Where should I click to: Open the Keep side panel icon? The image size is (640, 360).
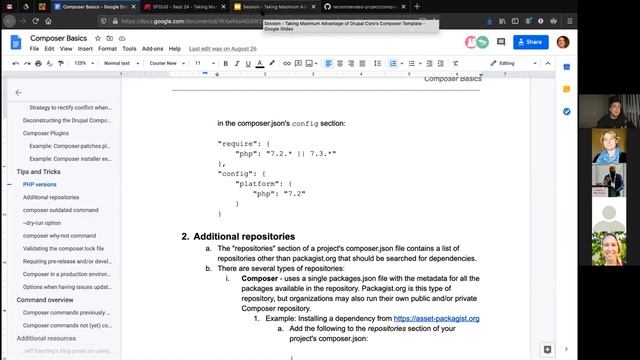pyautogui.click(x=567, y=89)
